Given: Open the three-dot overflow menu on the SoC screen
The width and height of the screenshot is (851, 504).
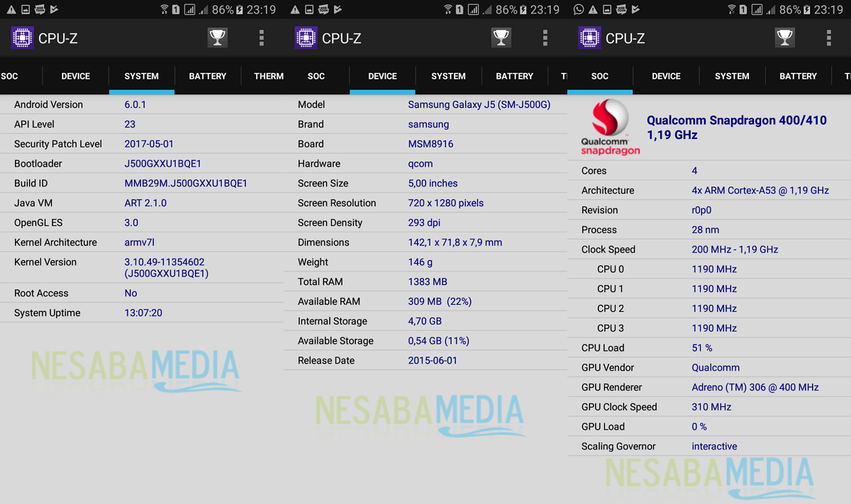Looking at the screenshot, I should [x=829, y=38].
